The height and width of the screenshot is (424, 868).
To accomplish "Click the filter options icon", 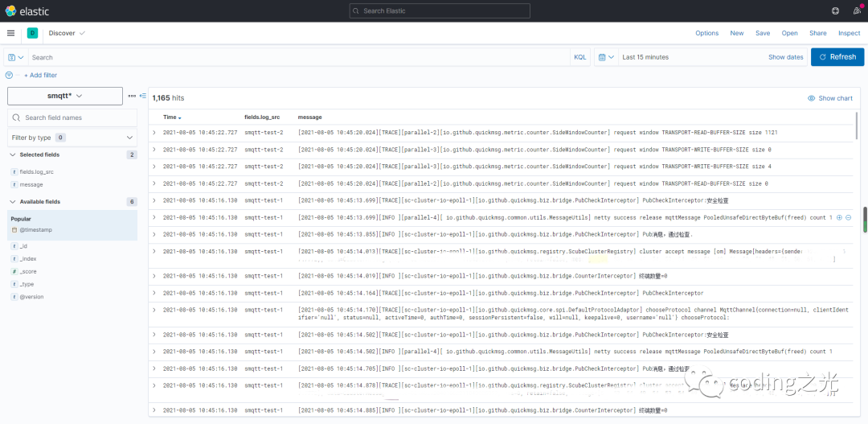I will (x=9, y=75).
